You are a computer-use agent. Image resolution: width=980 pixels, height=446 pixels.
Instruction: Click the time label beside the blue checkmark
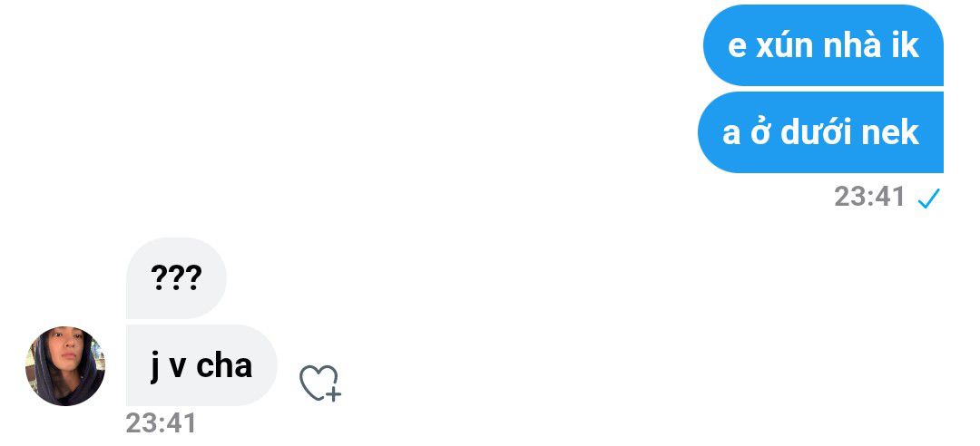click(x=869, y=198)
